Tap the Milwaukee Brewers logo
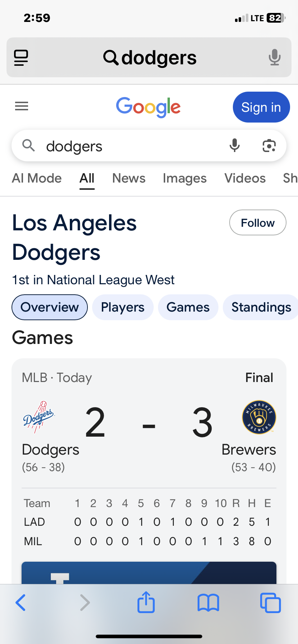 click(259, 417)
